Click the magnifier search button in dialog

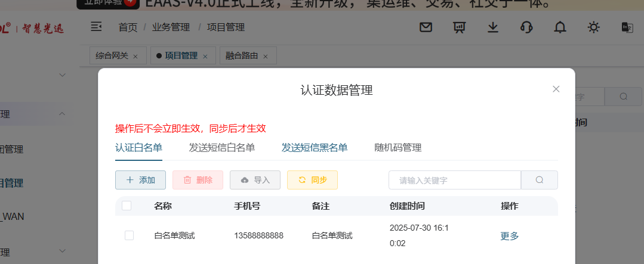540,180
